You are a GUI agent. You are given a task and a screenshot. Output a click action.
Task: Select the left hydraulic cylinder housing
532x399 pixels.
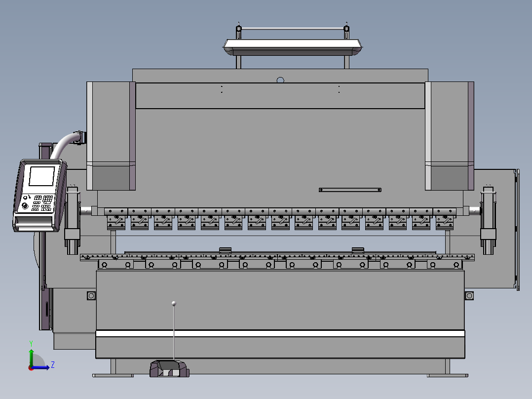click(111, 136)
